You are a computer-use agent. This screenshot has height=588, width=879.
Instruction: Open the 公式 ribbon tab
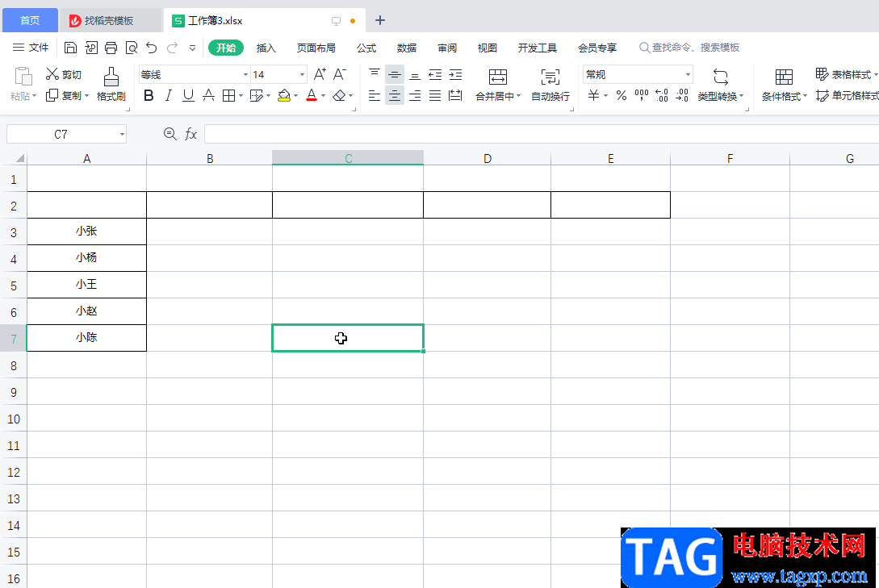point(366,48)
